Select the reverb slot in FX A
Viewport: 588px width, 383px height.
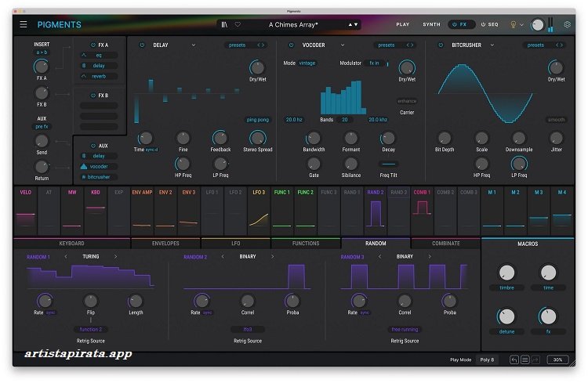pos(99,76)
